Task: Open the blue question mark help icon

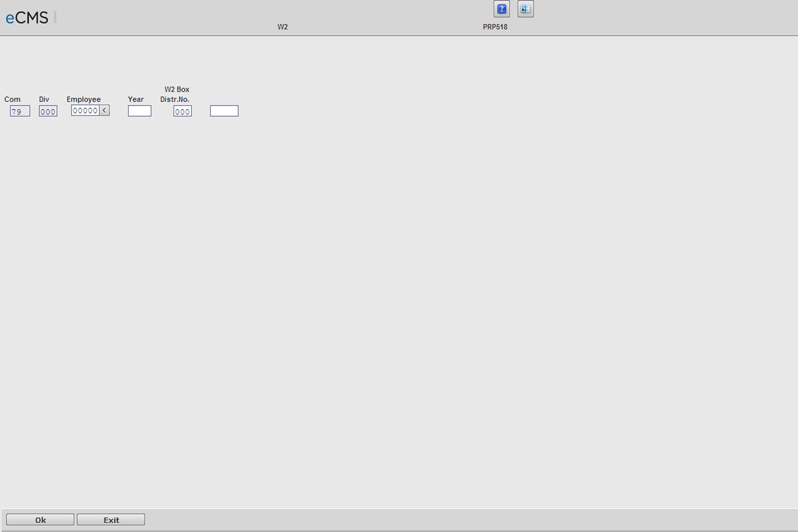Action: tap(502, 9)
